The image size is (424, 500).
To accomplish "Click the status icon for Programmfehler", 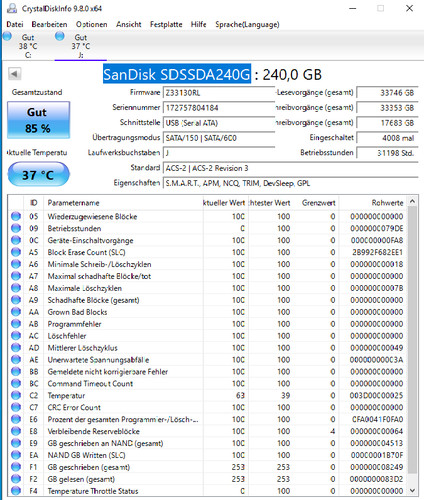I will point(16,324).
